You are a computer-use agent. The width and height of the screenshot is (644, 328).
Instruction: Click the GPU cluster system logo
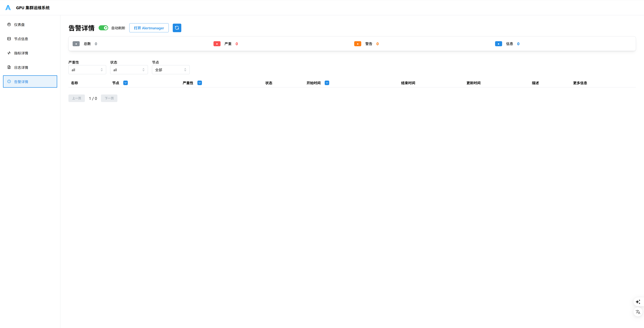[8, 8]
